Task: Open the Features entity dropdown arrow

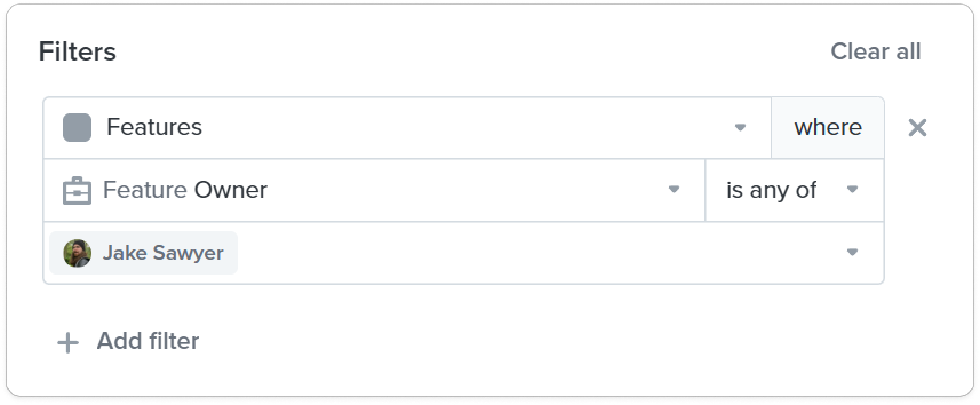Action: pos(740,127)
